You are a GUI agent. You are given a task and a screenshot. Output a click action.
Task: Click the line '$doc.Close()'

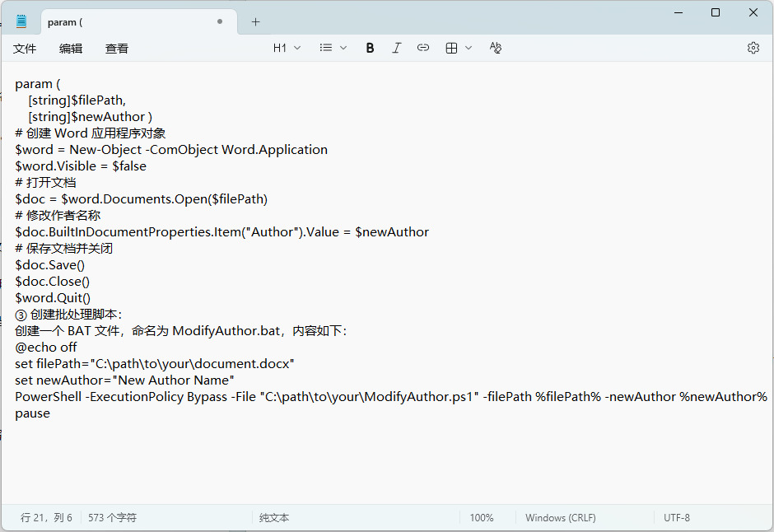[53, 282]
